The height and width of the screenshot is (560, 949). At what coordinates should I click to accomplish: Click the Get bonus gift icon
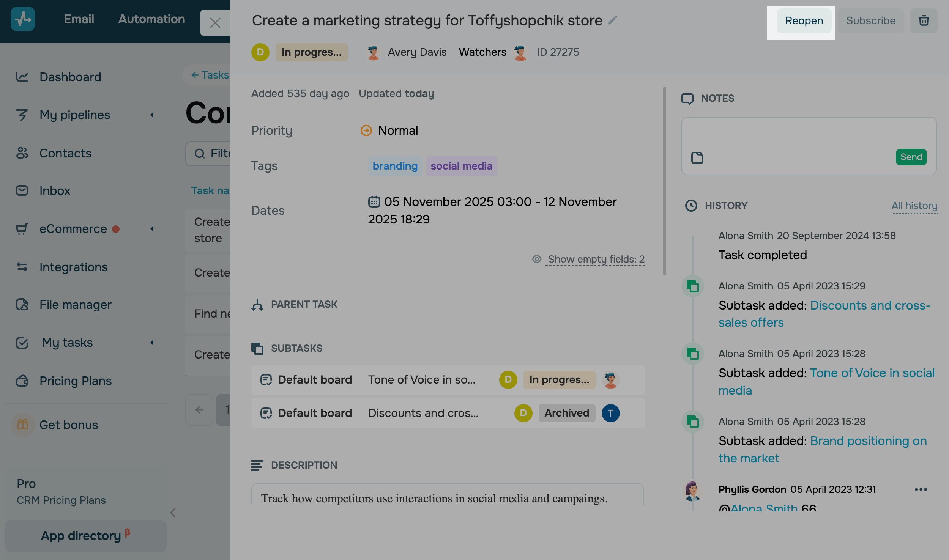pos(23,425)
